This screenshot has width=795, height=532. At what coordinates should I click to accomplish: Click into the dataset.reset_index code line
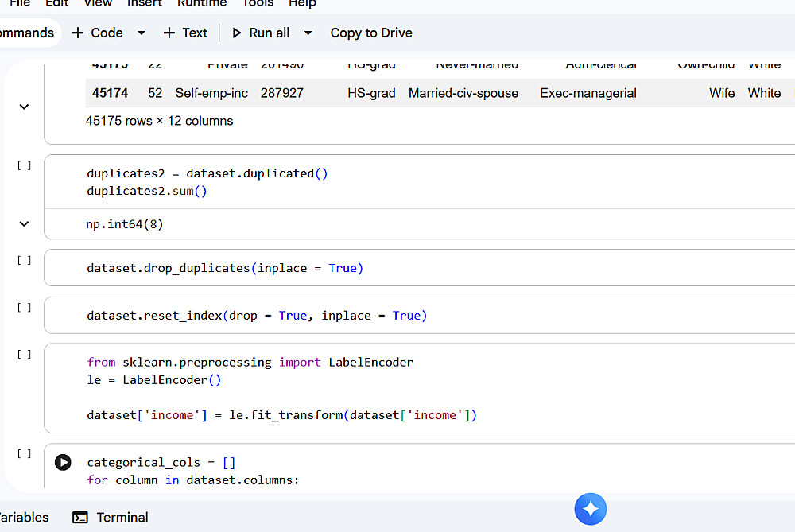point(257,316)
